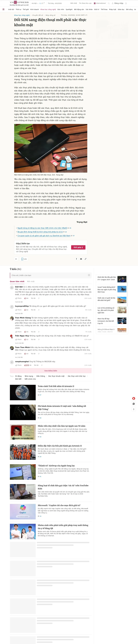Open emoji picker in comment box
Viewport: 138px width, 644px height.
pyautogui.click(x=89, y=275)
